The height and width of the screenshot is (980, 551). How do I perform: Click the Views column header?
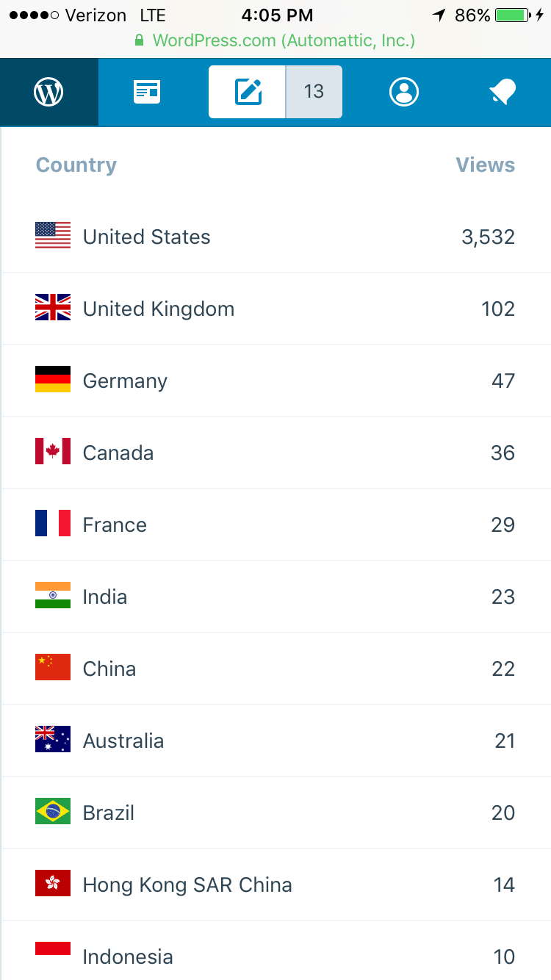click(485, 165)
